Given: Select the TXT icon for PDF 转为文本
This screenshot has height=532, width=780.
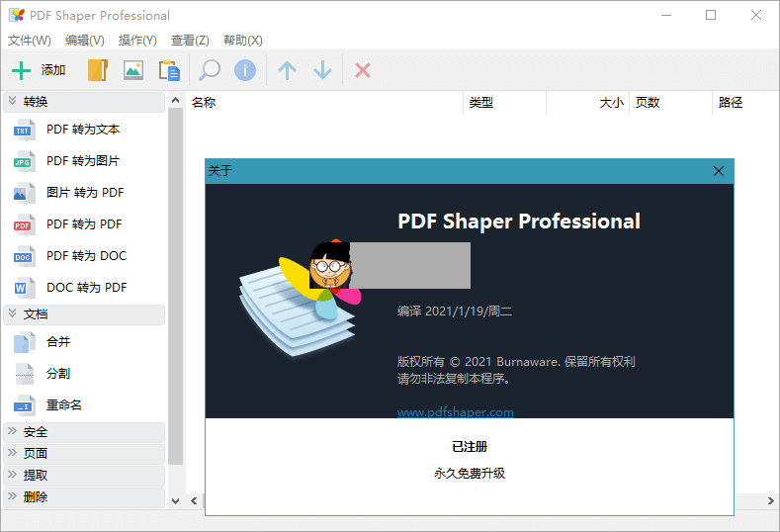Looking at the screenshot, I should coord(24,130).
